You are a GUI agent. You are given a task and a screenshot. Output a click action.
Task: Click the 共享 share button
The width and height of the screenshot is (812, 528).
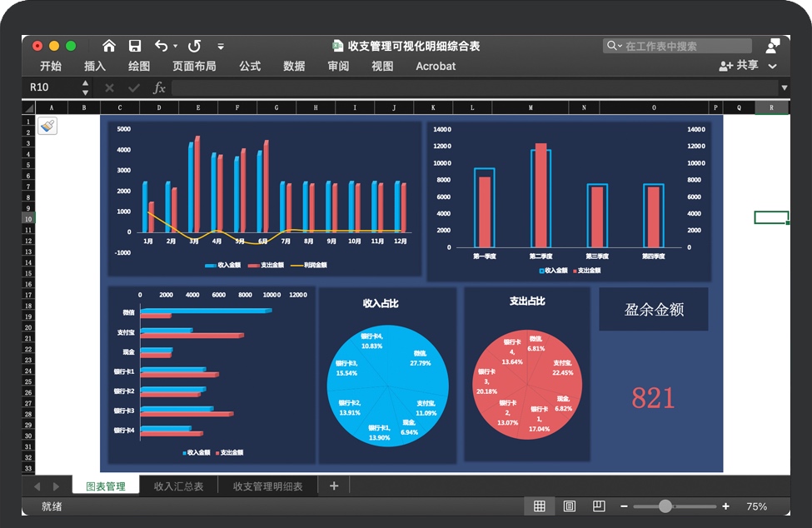[740, 66]
